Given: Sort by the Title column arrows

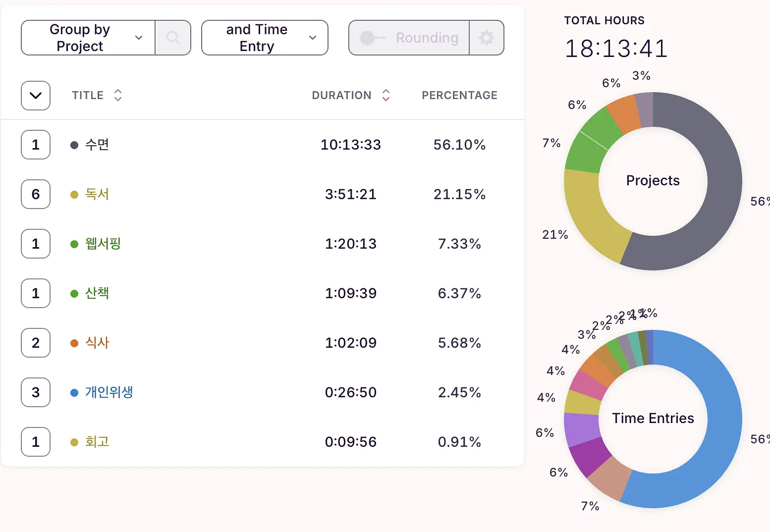Looking at the screenshot, I should 118,95.
